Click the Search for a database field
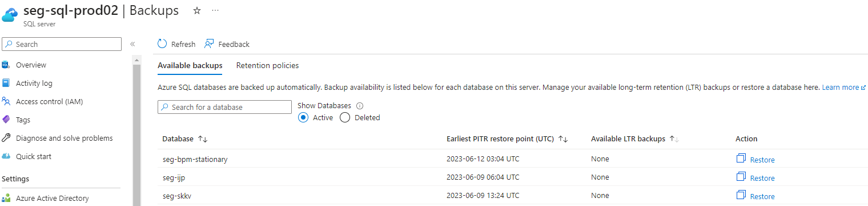 click(224, 107)
